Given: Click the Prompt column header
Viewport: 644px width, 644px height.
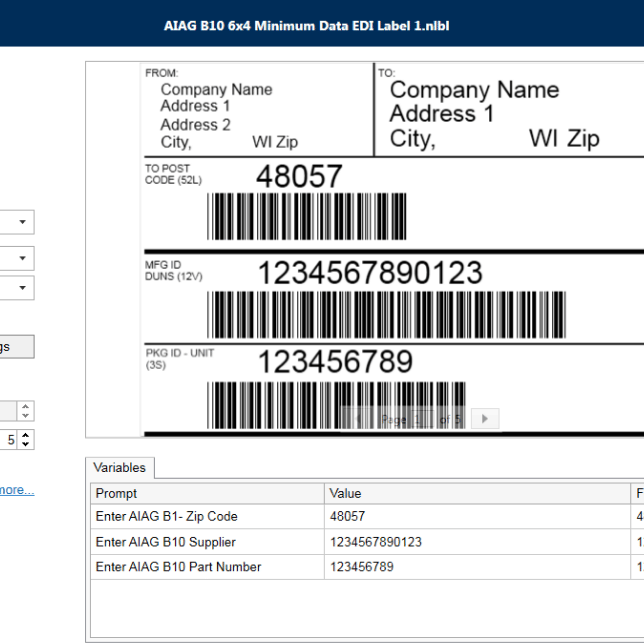Looking at the screenshot, I should click(207, 494).
